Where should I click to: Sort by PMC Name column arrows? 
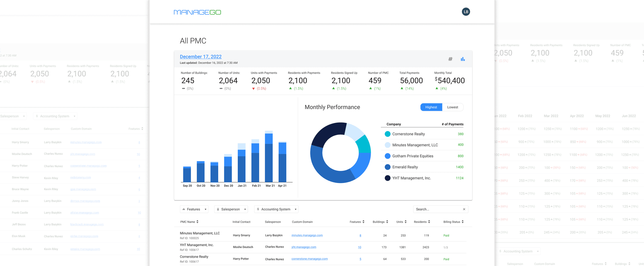pyautogui.click(x=197, y=222)
